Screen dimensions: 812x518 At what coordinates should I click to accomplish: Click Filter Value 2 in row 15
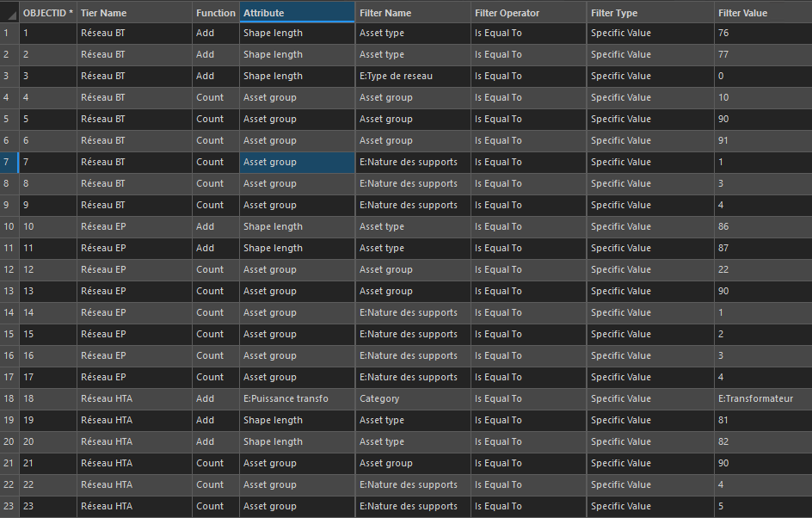763,334
